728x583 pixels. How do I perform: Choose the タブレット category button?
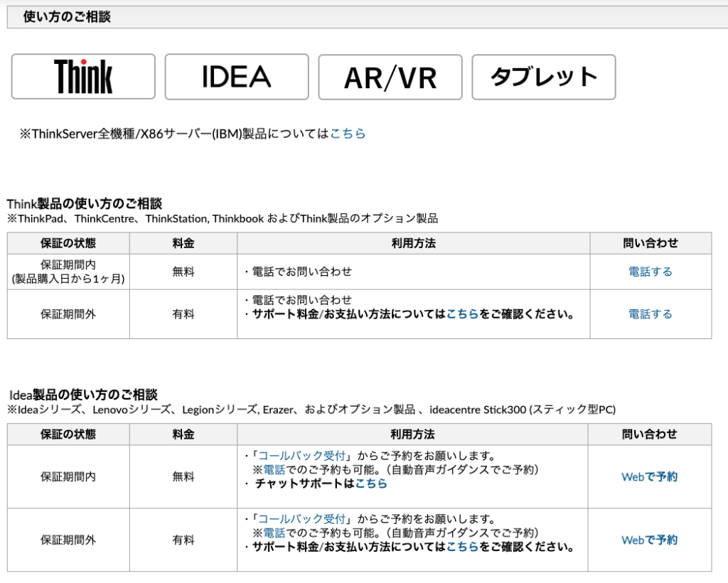[544, 77]
